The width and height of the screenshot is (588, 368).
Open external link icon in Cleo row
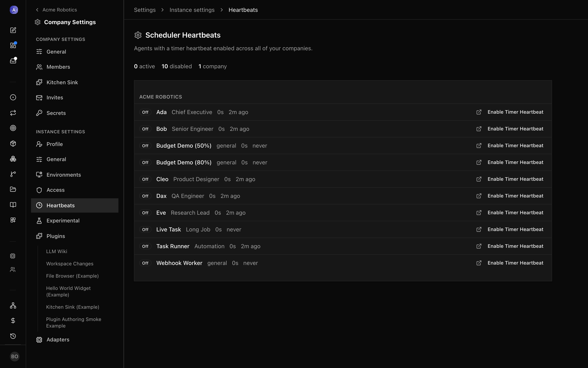(x=479, y=179)
